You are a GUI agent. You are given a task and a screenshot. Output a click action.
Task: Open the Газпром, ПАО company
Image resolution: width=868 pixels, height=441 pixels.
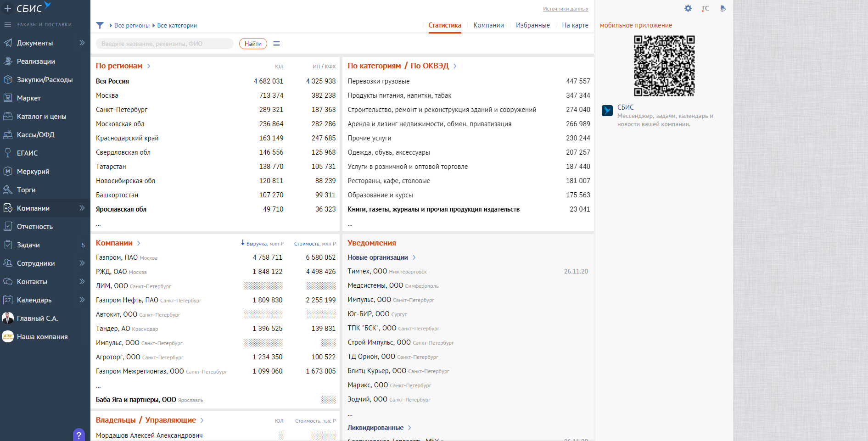[x=117, y=257]
